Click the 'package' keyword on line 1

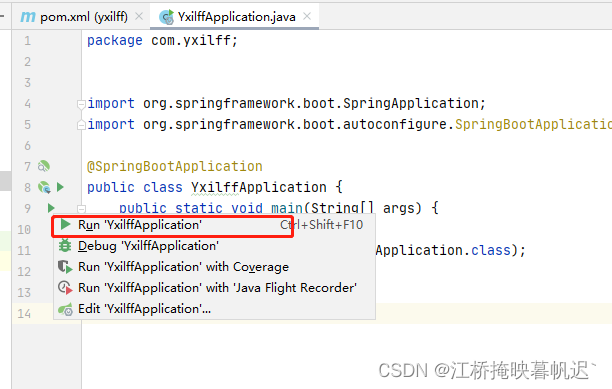pyautogui.click(x=115, y=41)
